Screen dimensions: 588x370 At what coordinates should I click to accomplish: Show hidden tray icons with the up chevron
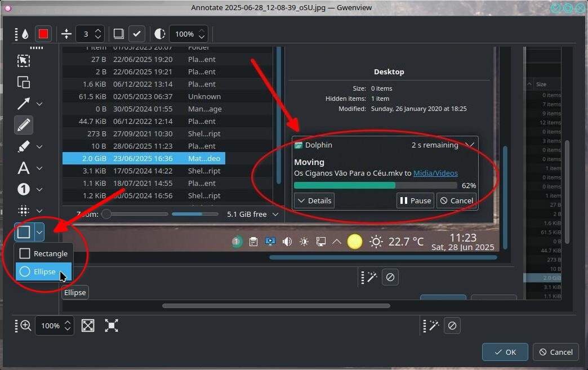[x=337, y=242]
